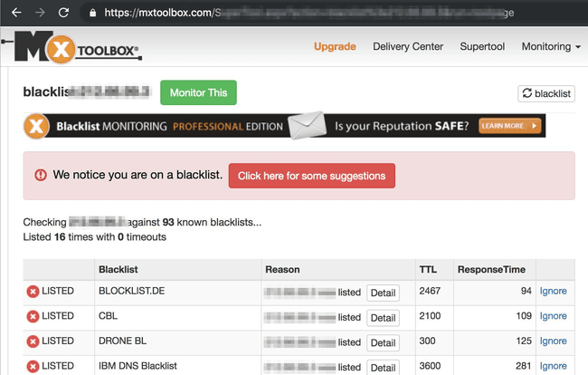Focus the mxtoolbox.com address bar

tap(308, 13)
